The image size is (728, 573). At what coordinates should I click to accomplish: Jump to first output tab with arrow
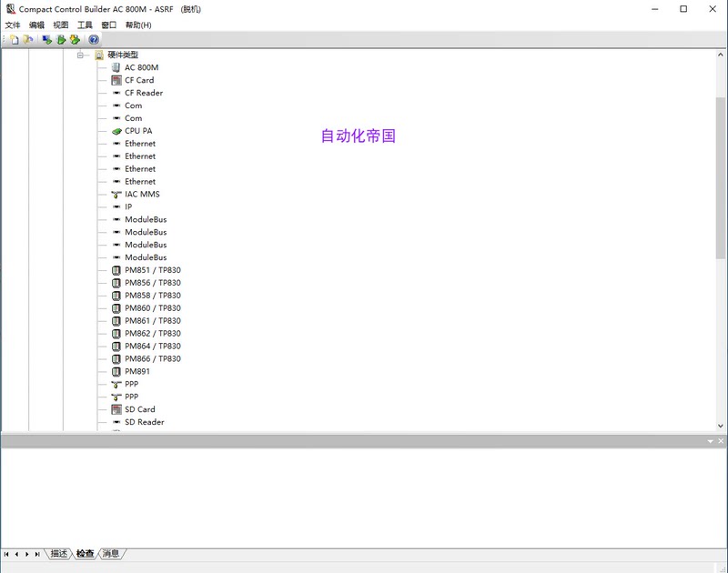6,554
